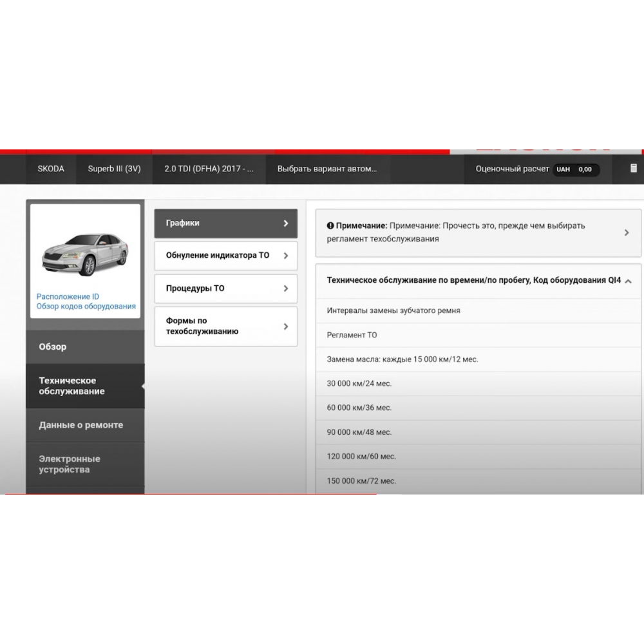
Task: Click the SKODA make selector
Action: point(51,169)
